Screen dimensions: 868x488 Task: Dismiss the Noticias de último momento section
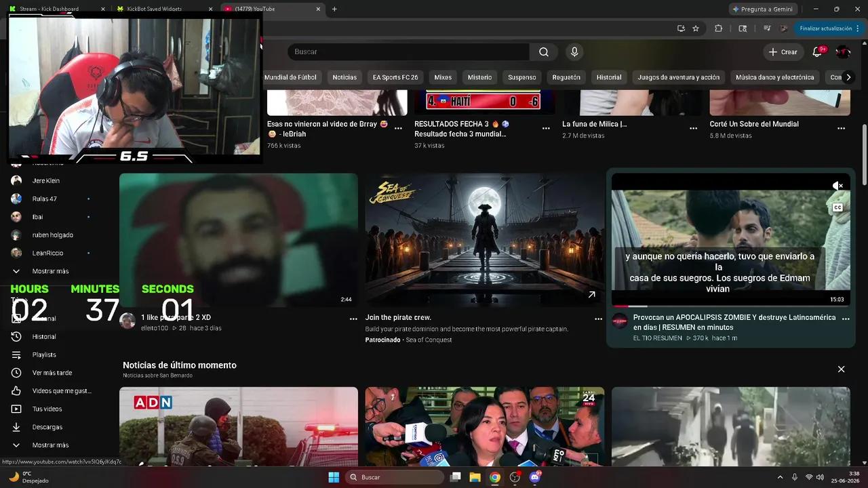[x=841, y=369]
